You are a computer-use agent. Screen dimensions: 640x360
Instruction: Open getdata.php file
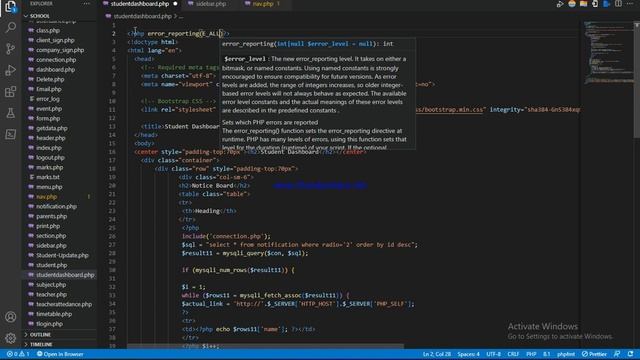point(51,128)
